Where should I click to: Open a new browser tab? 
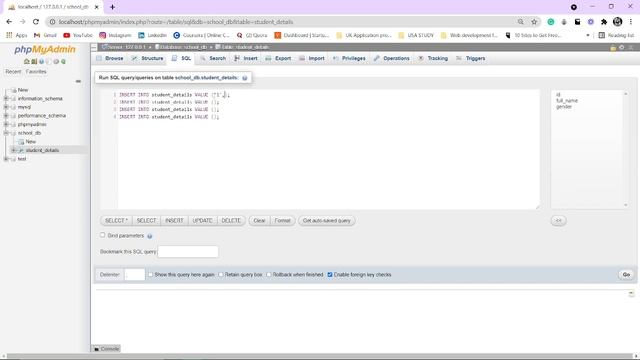tap(112, 7)
